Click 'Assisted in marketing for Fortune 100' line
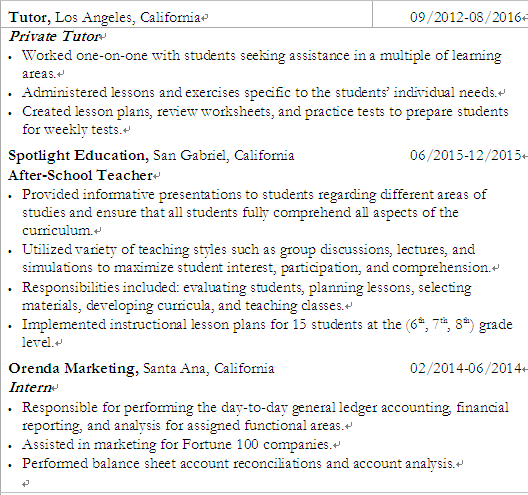The height and width of the screenshot is (495, 528). [177, 444]
